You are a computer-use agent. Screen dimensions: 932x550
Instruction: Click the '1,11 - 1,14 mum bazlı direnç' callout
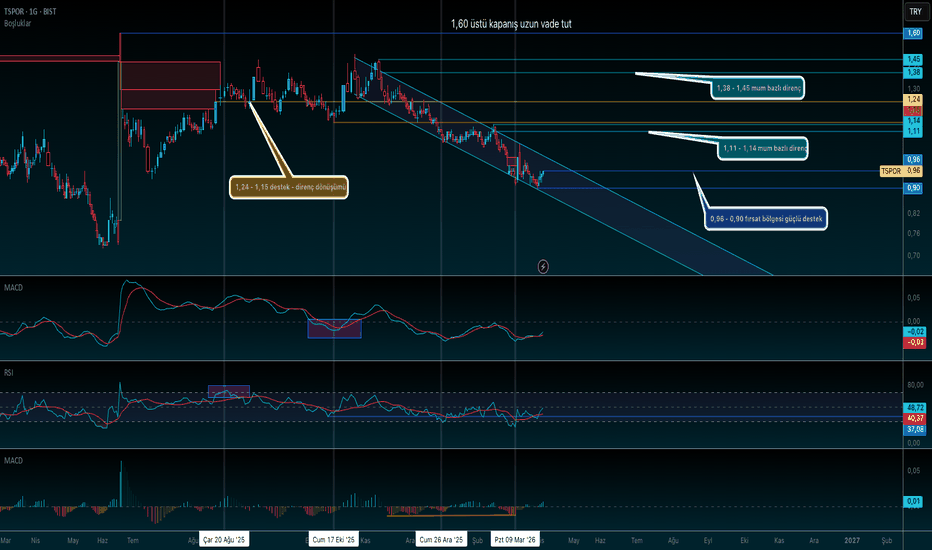point(764,148)
